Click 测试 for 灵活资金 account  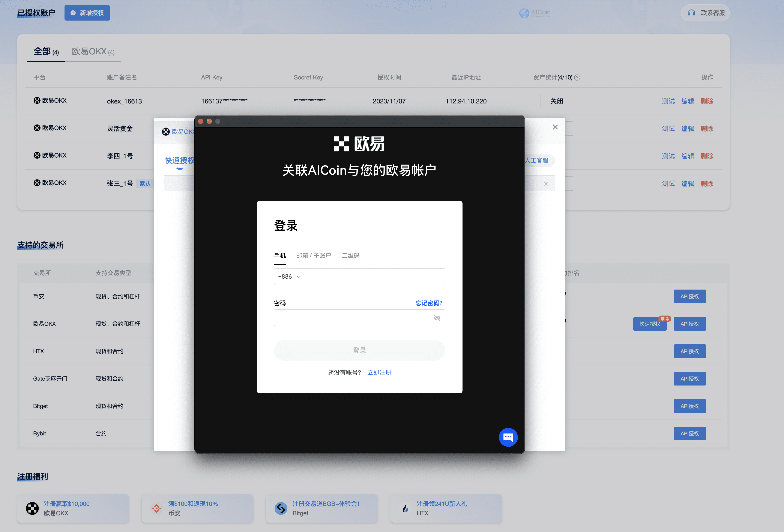(668, 129)
